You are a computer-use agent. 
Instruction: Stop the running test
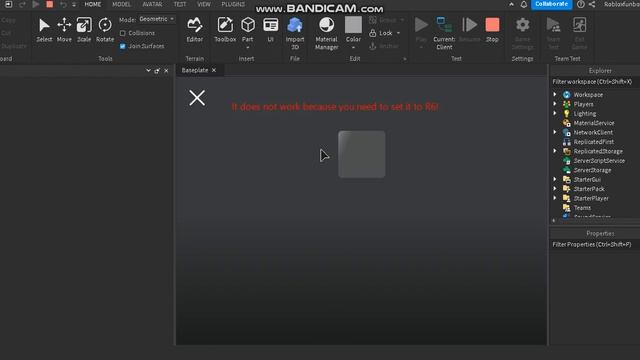(x=492, y=30)
